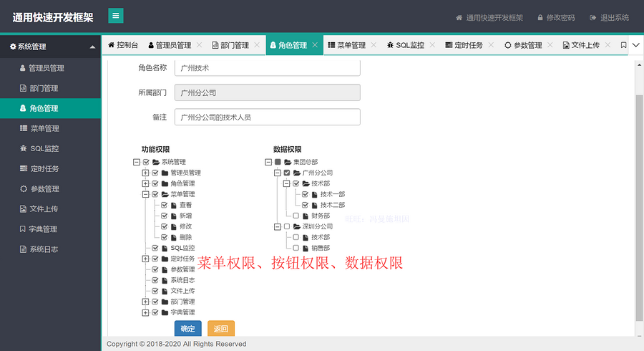Screen dimensions: 644x351
Task: Click the image icon beside sidebar 文件上传
Action: (x=23, y=208)
